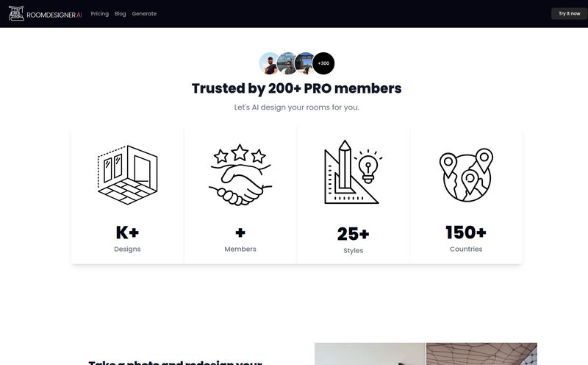The height and width of the screenshot is (365, 588).
Task: Click the RoomDesigner AI logo icon
Action: coord(16,13)
